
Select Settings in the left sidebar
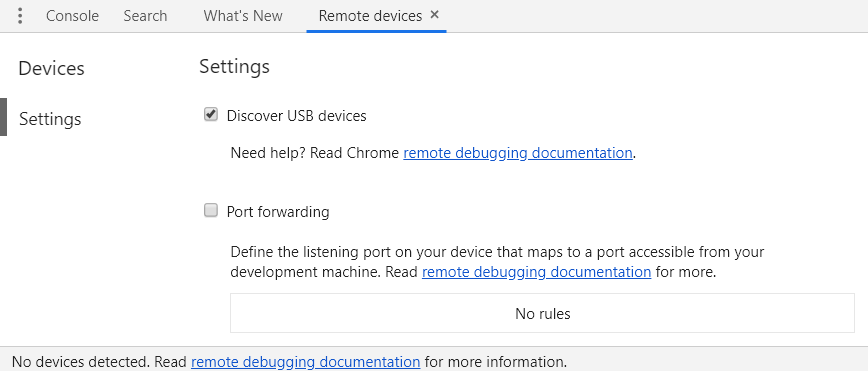pos(50,119)
